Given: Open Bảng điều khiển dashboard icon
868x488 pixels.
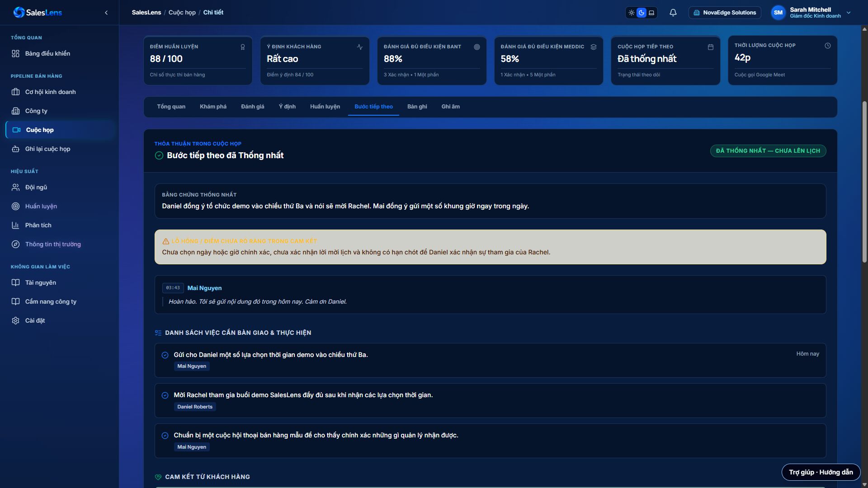Looking at the screenshot, I should tap(15, 53).
